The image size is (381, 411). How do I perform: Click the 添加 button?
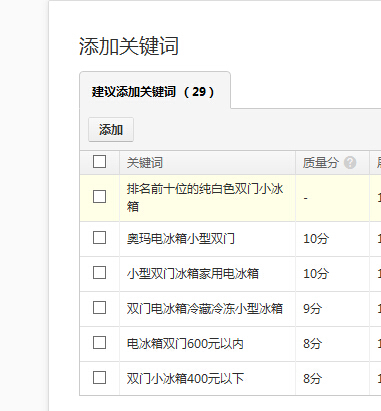[x=111, y=129]
